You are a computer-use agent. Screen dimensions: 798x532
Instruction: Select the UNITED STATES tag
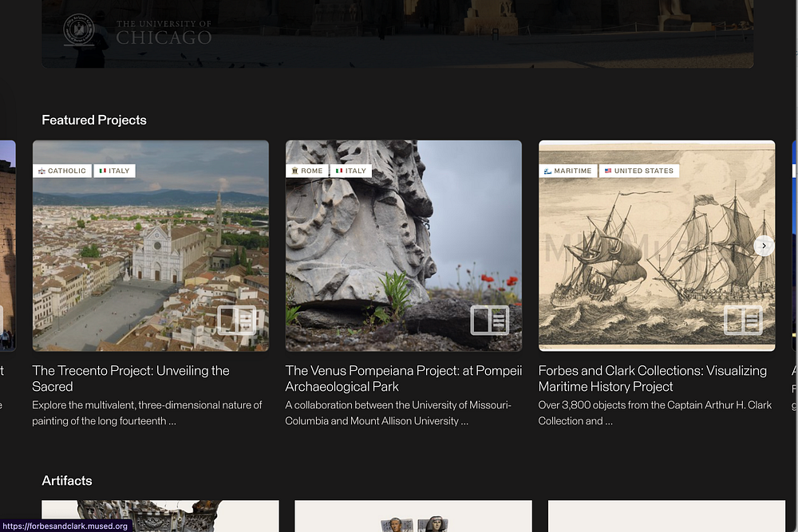639,171
